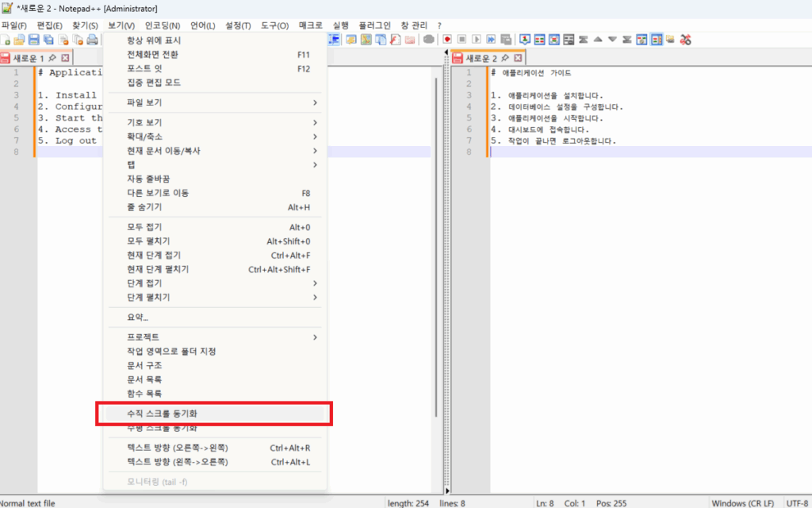Click the Function List icon
The width and height of the screenshot is (812, 508).
[656, 38]
